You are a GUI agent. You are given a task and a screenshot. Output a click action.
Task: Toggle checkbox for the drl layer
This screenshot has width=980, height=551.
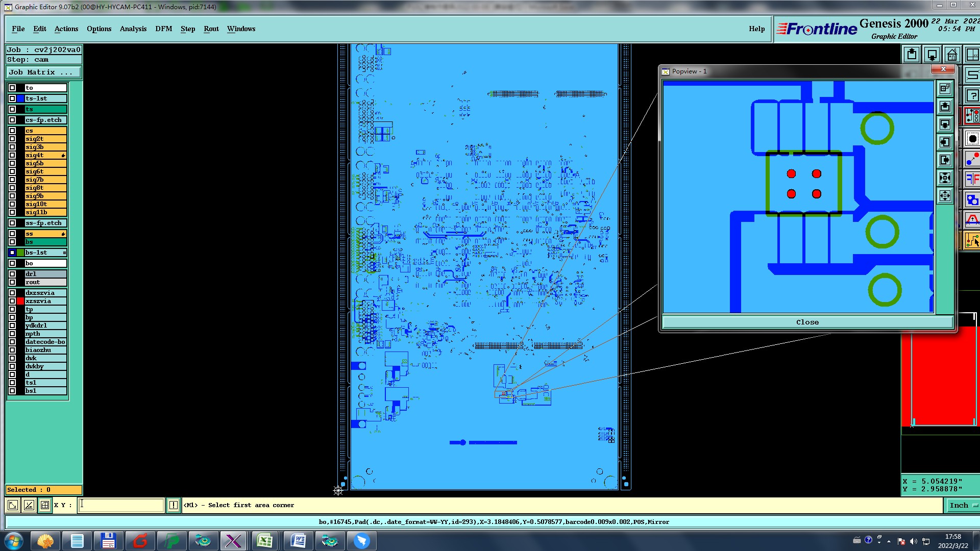(x=12, y=274)
